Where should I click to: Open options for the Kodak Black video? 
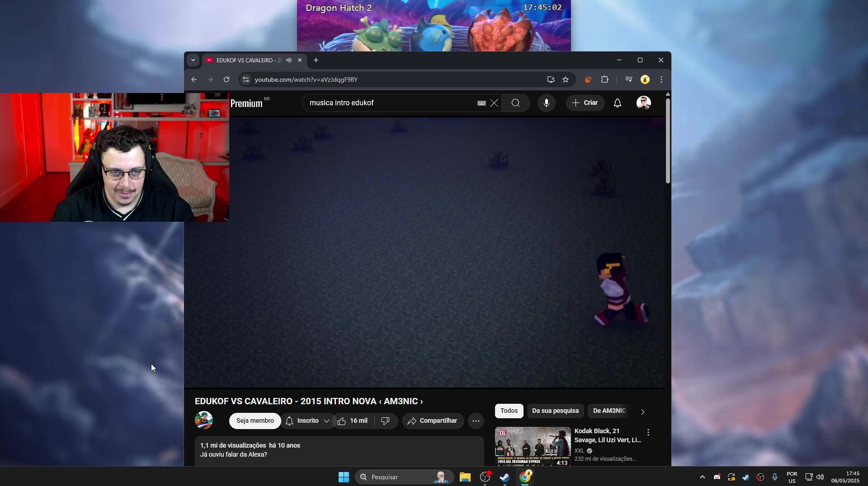[648, 433]
